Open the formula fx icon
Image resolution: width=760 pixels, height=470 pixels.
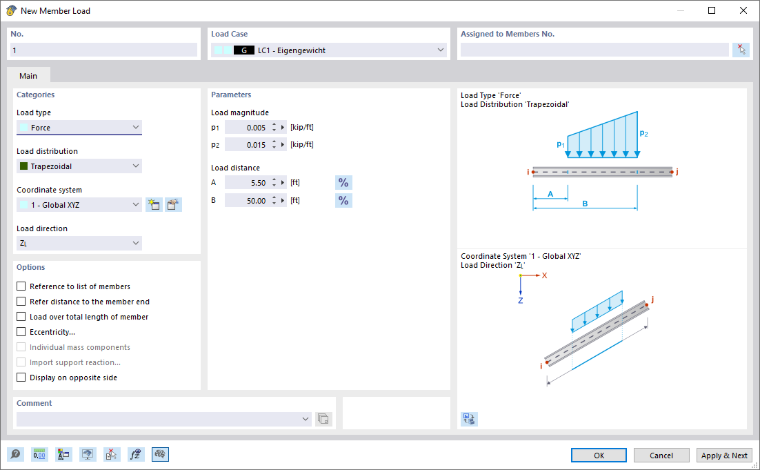[136, 454]
